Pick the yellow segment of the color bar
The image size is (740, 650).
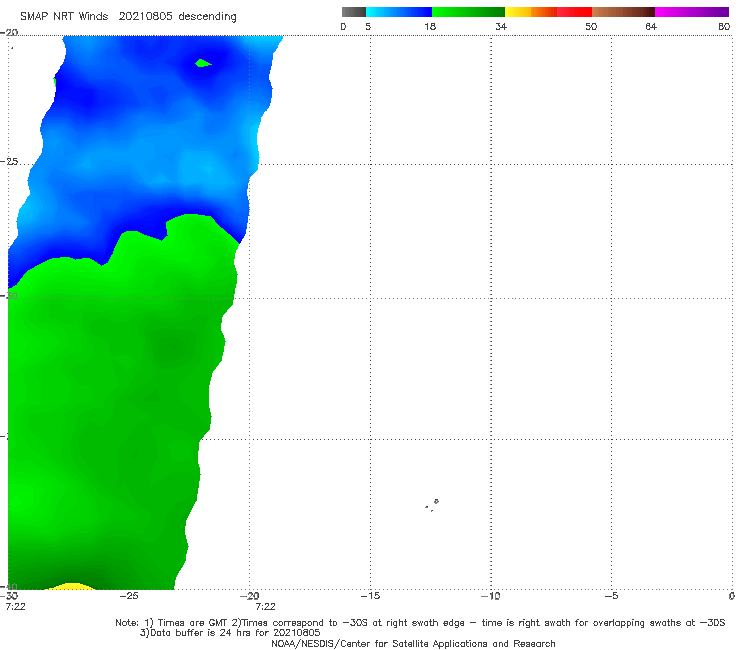518,12
